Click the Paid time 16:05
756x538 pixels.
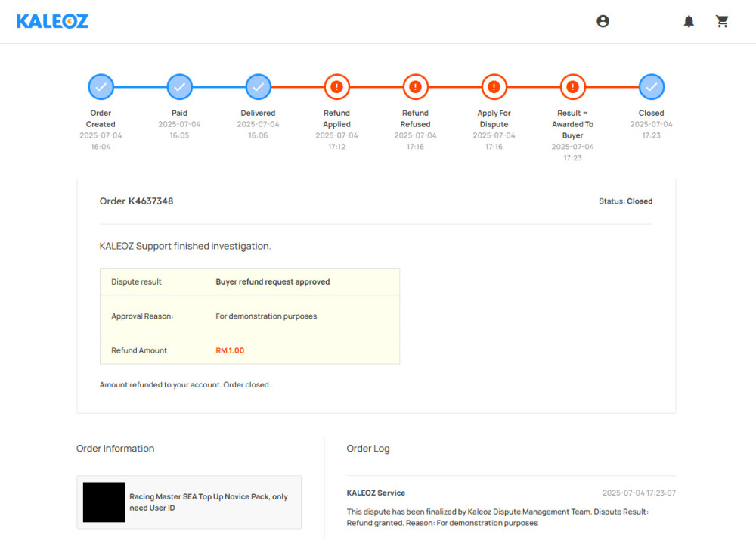[x=179, y=135]
